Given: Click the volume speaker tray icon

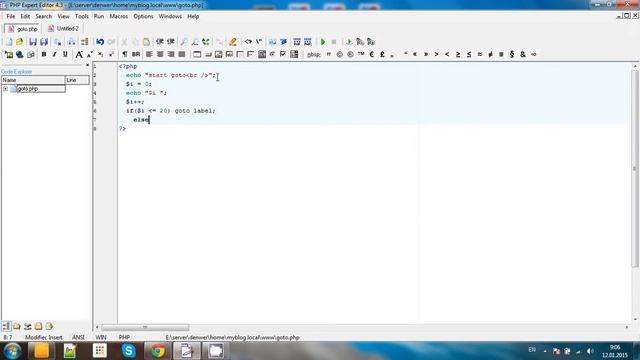Looking at the screenshot, I should click(590, 351).
